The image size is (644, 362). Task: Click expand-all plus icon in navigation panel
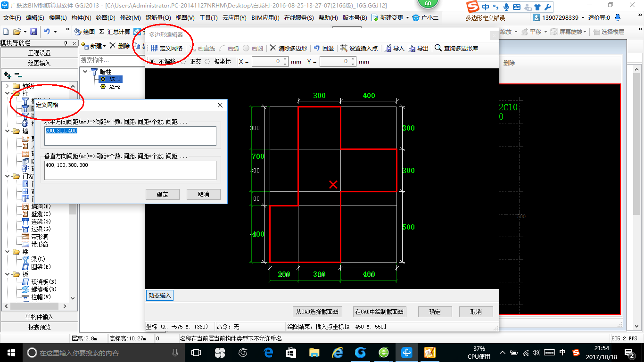point(8,74)
